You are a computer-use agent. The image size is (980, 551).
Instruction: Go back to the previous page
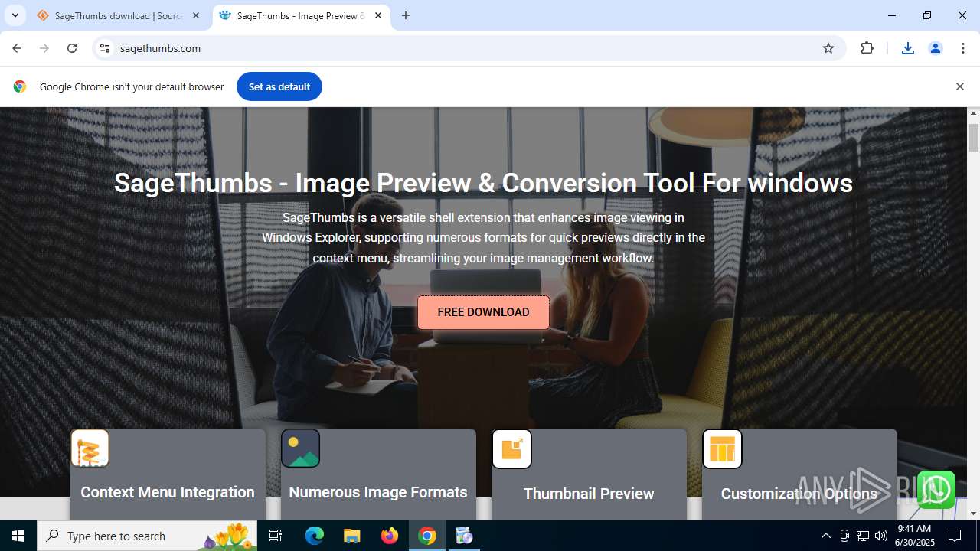click(x=17, y=48)
